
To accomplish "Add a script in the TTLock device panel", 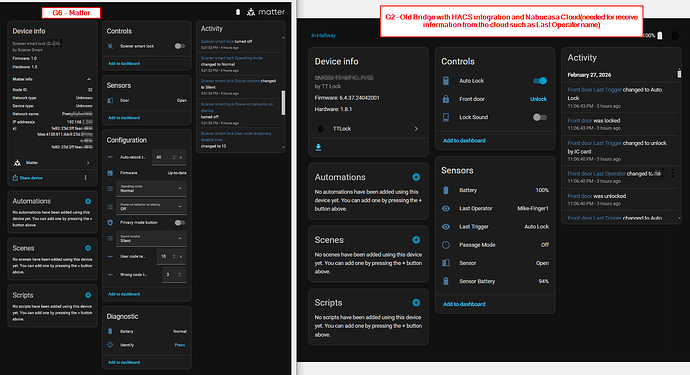I will (416, 303).
